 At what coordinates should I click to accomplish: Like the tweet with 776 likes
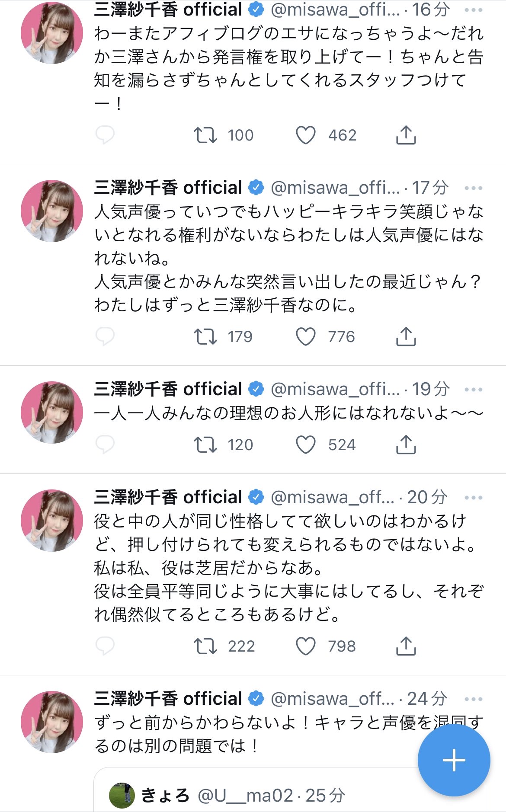pyautogui.click(x=306, y=337)
